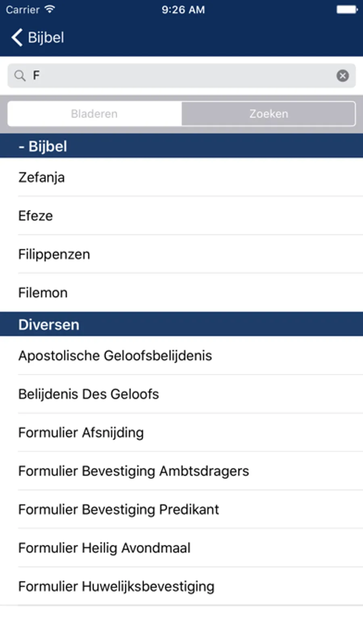
Task: Select Formulier Huwelijksbevestiging
Action: [x=181, y=586]
